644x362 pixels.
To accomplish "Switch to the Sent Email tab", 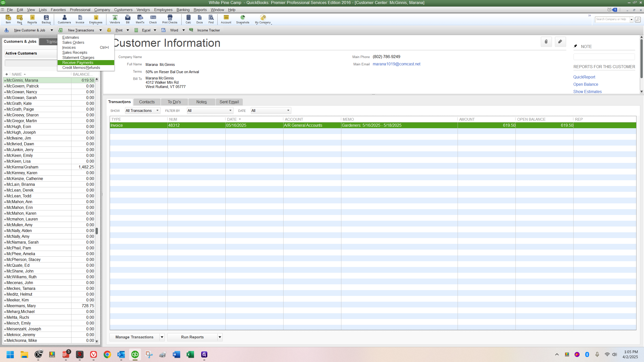I will pyautogui.click(x=229, y=102).
